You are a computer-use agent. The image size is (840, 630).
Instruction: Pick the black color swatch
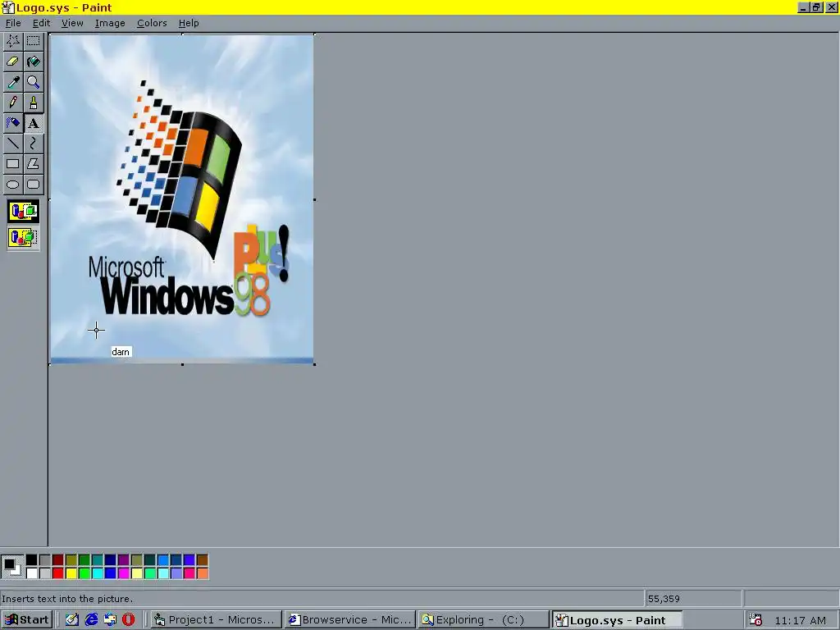coord(32,559)
